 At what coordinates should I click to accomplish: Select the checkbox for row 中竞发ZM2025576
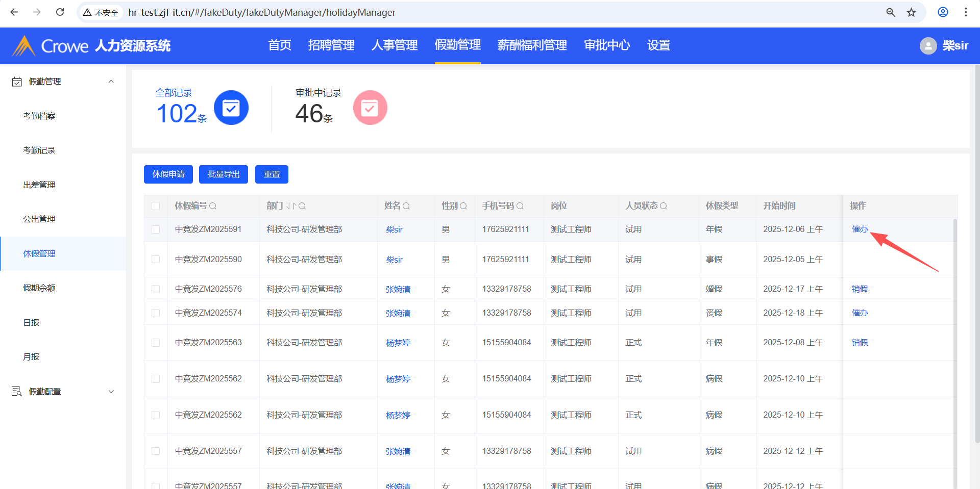(x=156, y=289)
